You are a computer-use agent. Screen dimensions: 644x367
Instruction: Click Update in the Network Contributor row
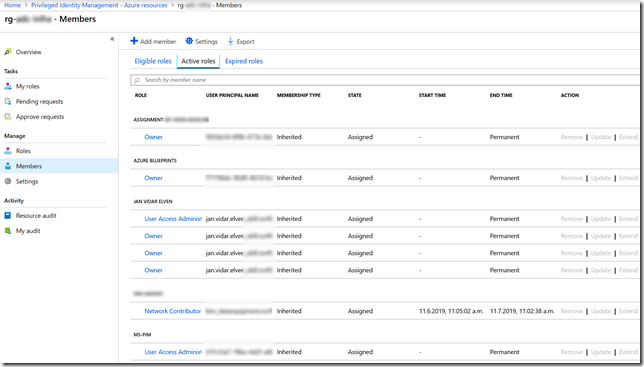pyautogui.click(x=601, y=311)
